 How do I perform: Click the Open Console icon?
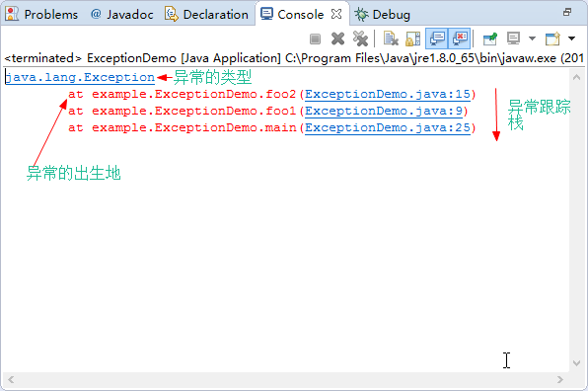[x=552, y=39]
